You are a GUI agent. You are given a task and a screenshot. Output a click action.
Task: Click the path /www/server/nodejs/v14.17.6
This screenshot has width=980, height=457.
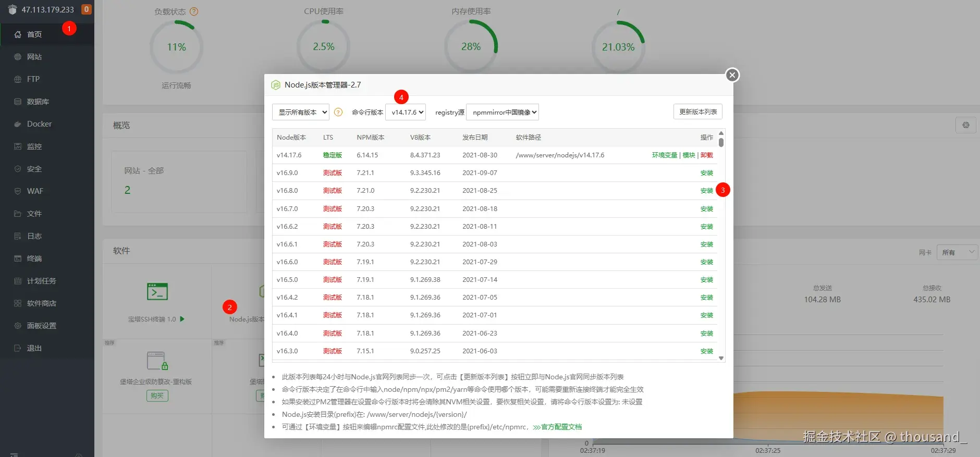pyautogui.click(x=560, y=155)
